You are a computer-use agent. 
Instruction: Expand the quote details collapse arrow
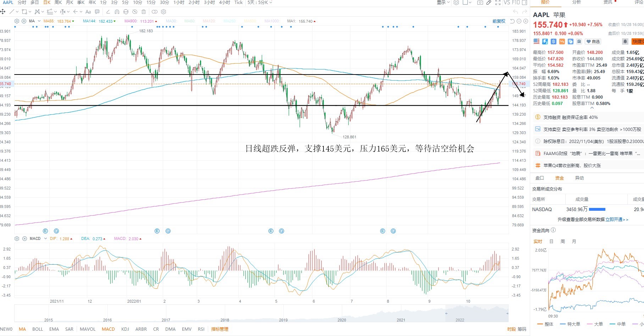click(592, 108)
